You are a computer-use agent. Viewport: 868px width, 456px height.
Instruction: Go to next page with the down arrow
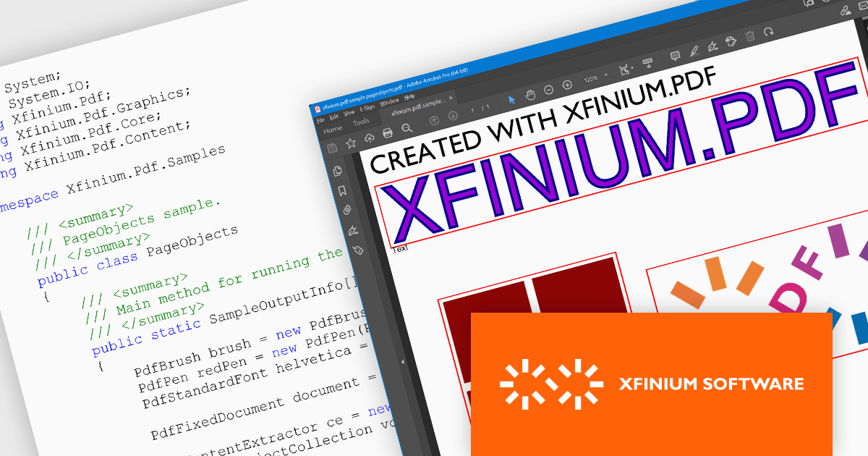click(453, 116)
